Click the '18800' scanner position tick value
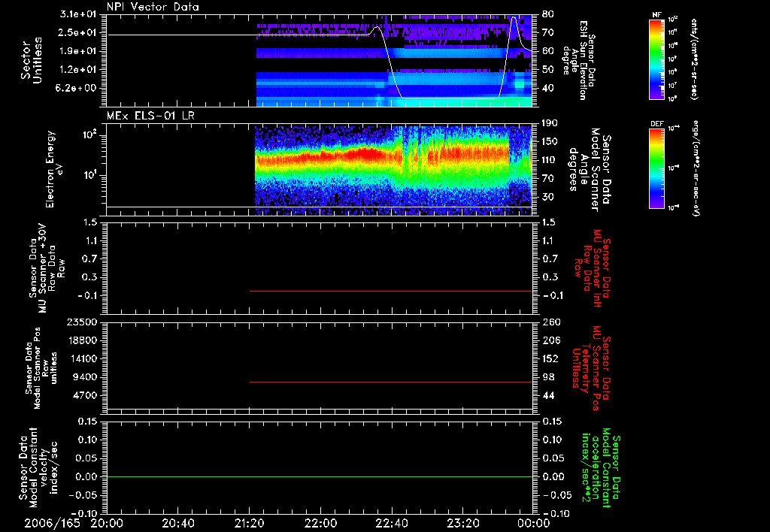 tap(81, 340)
